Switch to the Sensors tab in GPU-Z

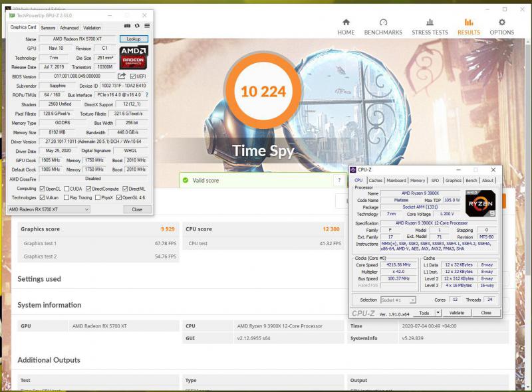pyautogui.click(x=48, y=28)
